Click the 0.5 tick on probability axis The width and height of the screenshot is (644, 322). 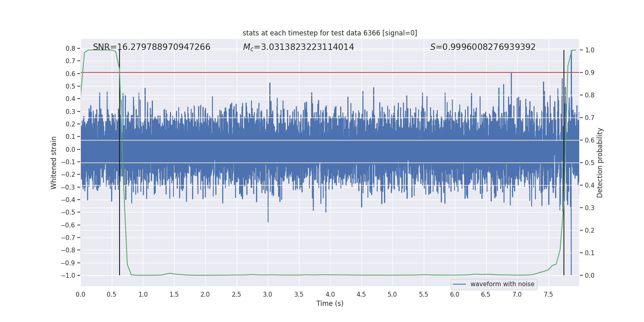tap(590, 163)
